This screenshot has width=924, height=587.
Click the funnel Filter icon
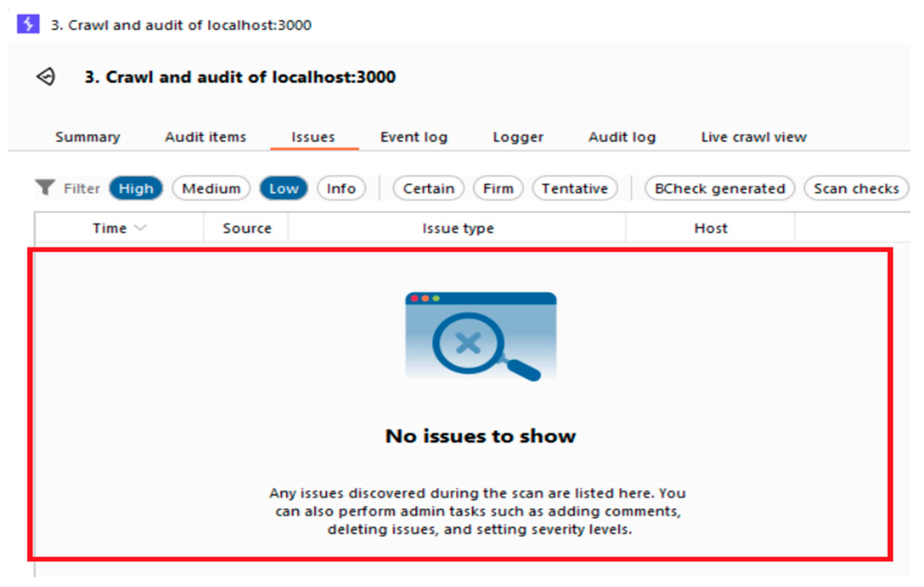[45, 187]
